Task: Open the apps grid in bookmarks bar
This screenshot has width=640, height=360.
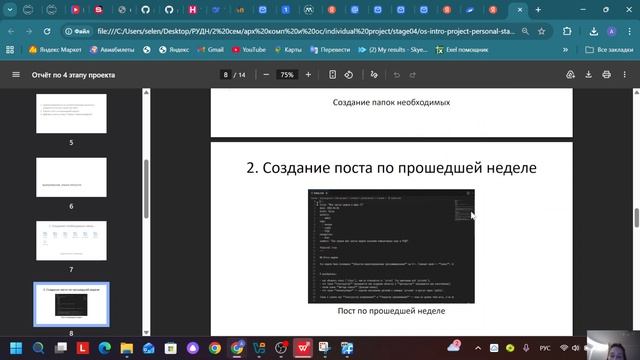Action: click(10, 50)
